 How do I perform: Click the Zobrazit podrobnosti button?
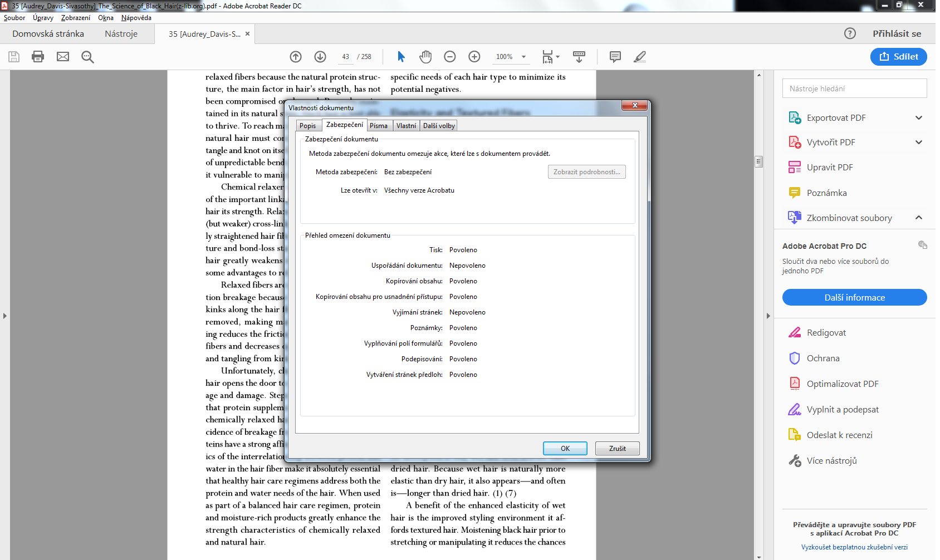[x=587, y=172]
